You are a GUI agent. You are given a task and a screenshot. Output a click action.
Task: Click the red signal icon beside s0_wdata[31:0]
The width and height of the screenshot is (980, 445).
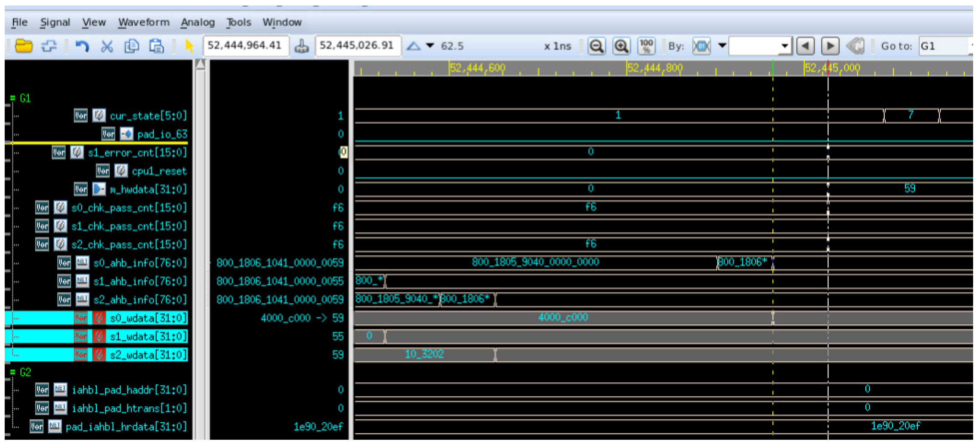pyautogui.click(x=99, y=317)
